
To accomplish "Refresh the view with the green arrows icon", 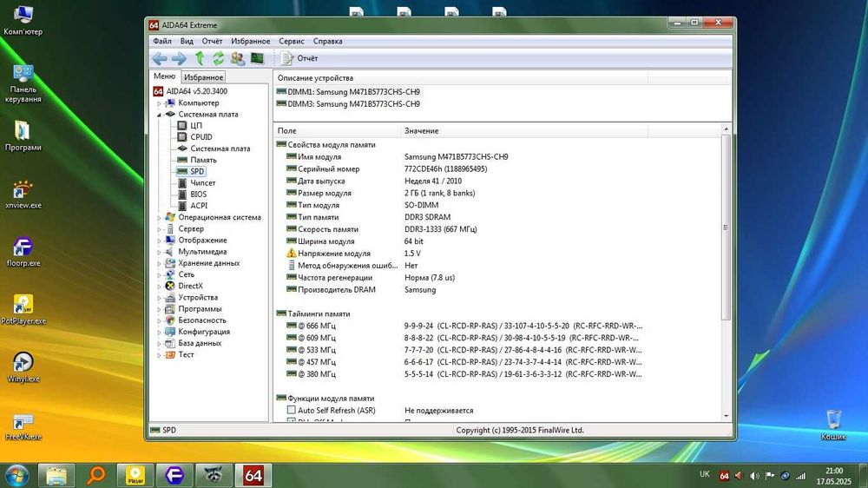I will point(219,58).
